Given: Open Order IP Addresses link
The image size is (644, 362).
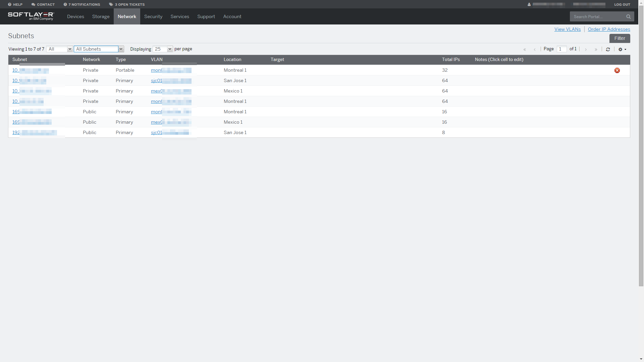Looking at the screenshot, I should pyautogui.click(x=609, y=29).
